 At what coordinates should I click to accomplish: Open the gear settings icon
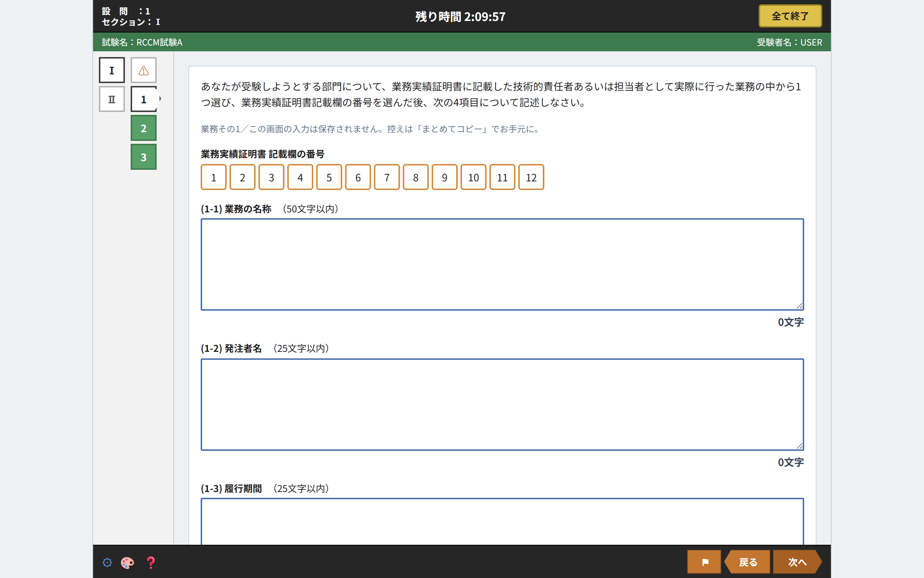pos(107,562)
